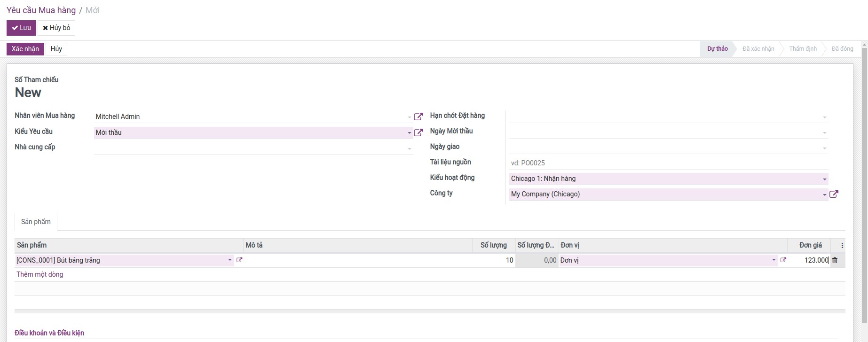This screenshot has width=868, height=342.
Task: Open unit of measure external link icon
Action: 783,260
